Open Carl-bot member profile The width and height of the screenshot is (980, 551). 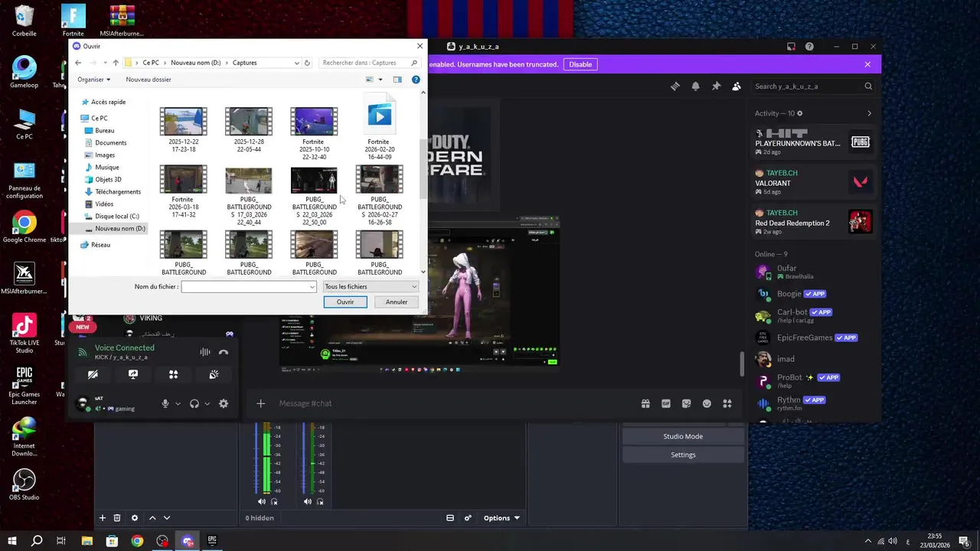813,315
